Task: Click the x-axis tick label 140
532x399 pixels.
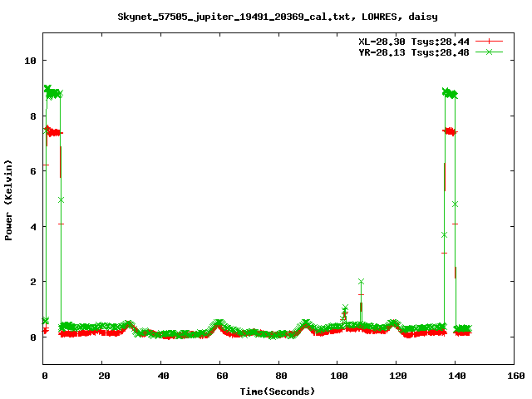Action: click(457, 376)
